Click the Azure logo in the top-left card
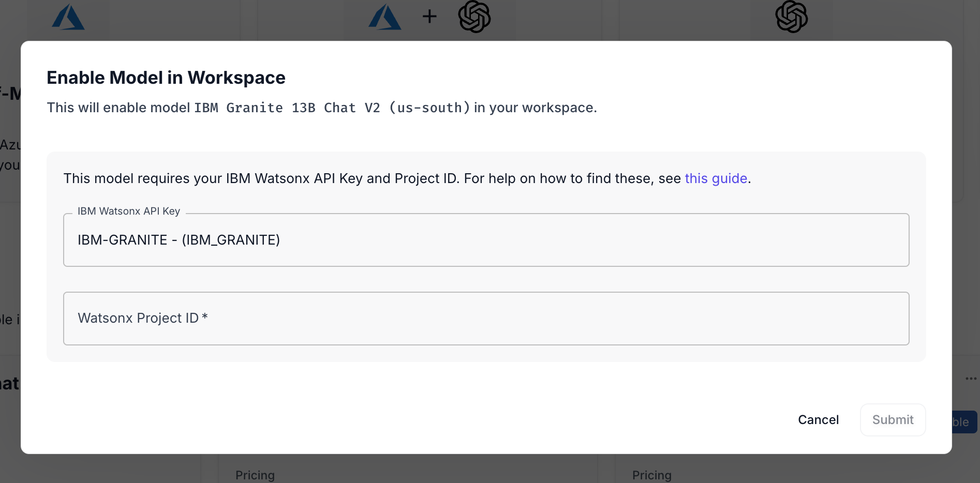Screen dimensions: 980x483 pos(68,18)
